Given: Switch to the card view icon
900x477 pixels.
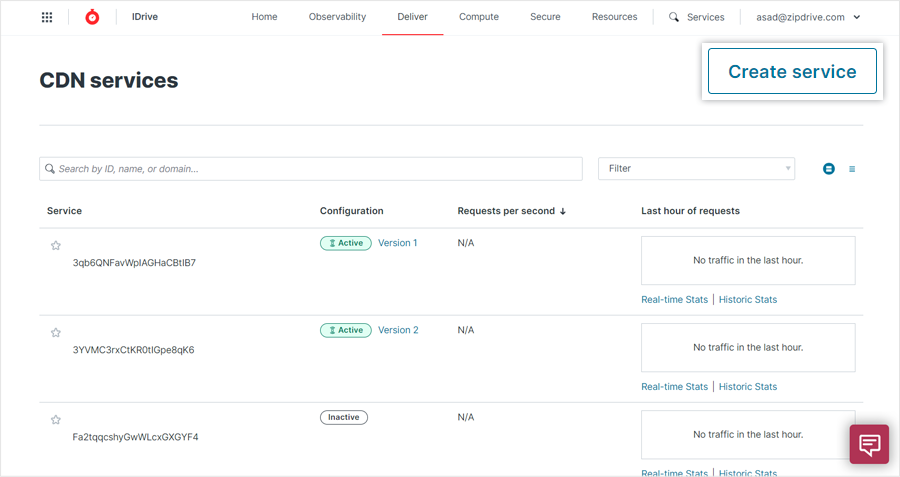Looking at the screenshot, I should [829, 169].
